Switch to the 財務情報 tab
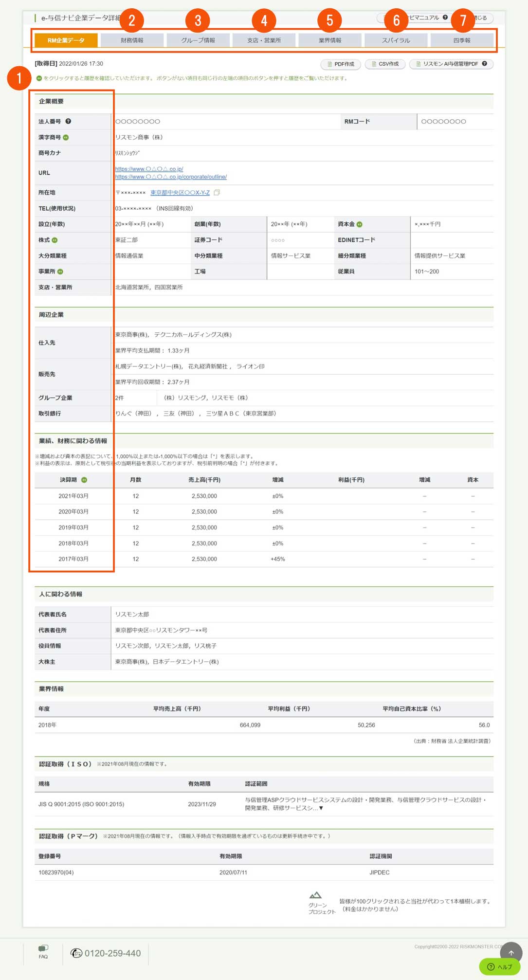Image resolution: width=528 pixels, height=980 pixels. (x=132, y=40)
